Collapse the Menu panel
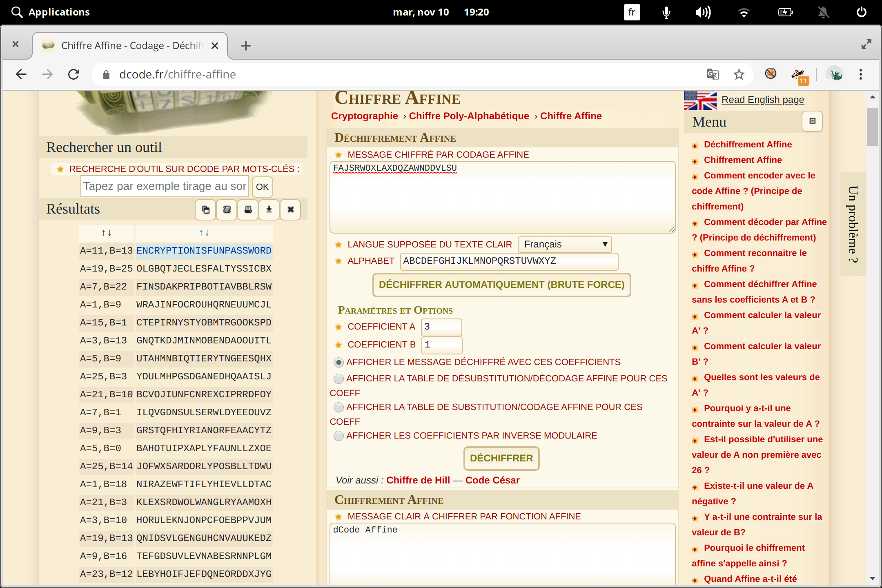Image resolution: width=882 pixels, height=588 pixels. coord(812,121)
